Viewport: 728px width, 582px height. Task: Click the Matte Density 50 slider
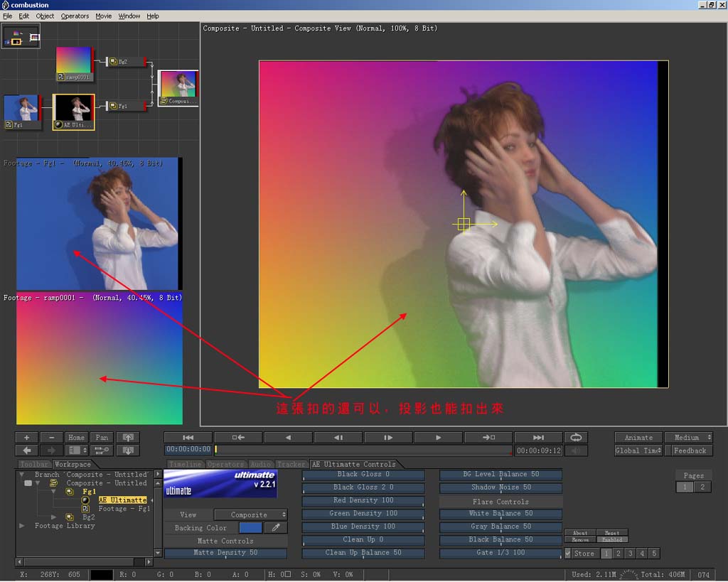pyautogui.click(x=225, y=553)
